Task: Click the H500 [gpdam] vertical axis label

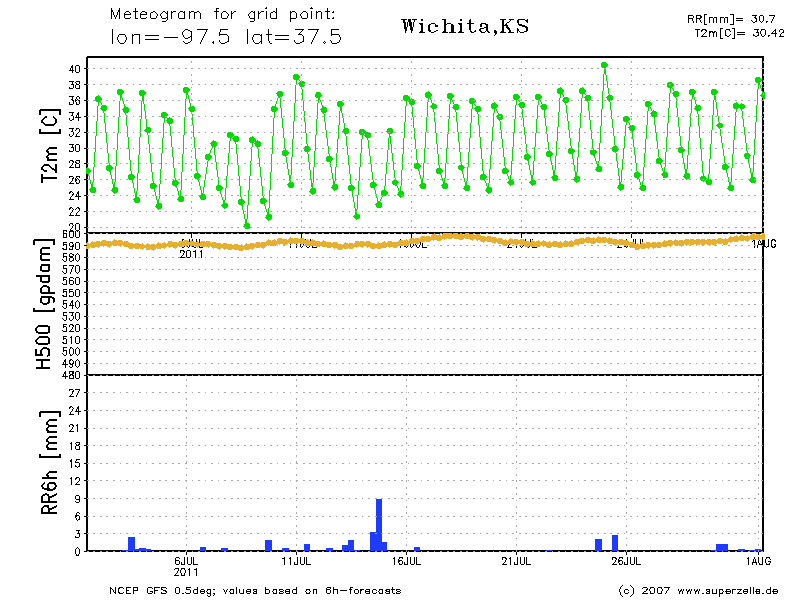Action: click(x=46, y=305)
